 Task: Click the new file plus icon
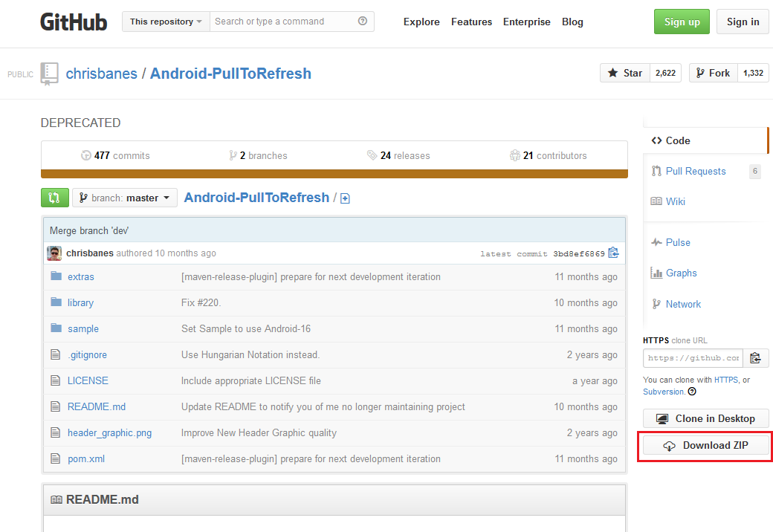point(345,198)
